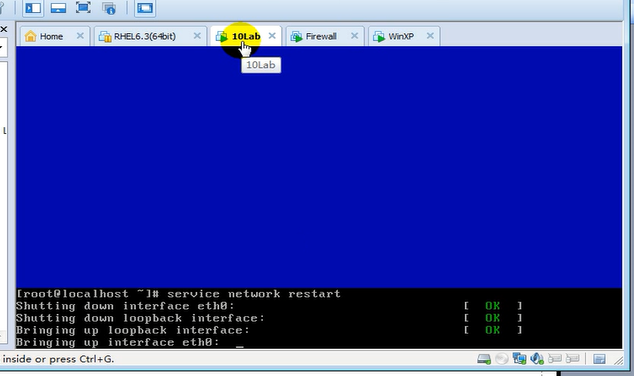Viewport: 634px width, 376px height.
Task: Click the OK status for eth0 shutdown
Action: (492, 306)
